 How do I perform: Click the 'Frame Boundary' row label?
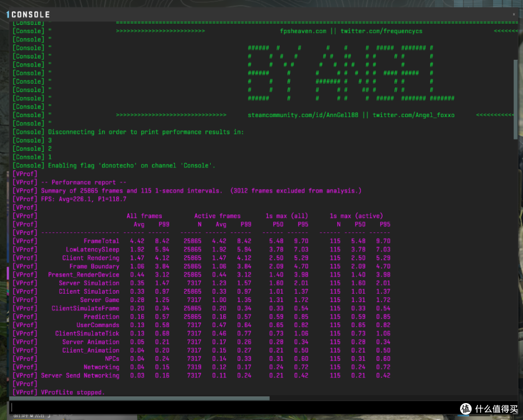click(94, 266)
